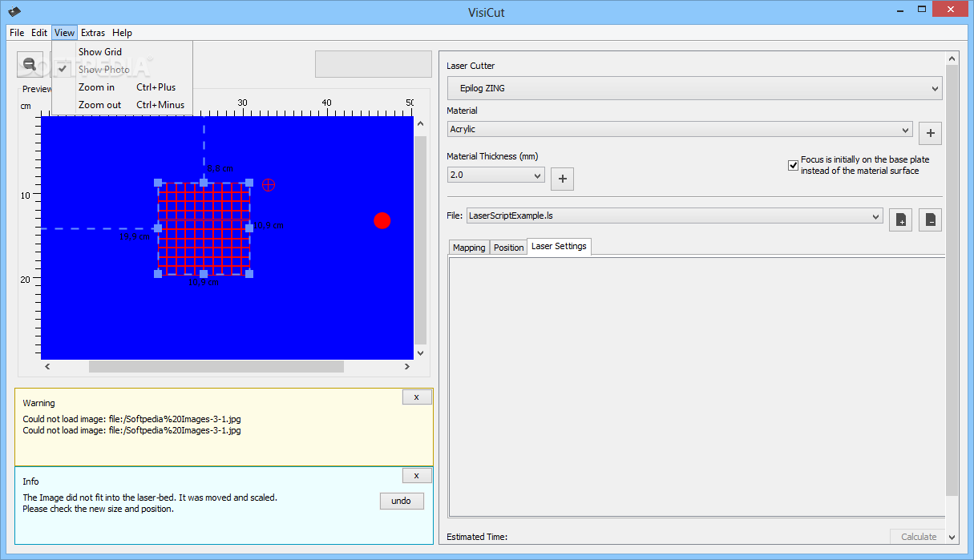Open the Material dropdown showing Acrylic
Viewport: 974px width, 560px height.
(680, 129)
